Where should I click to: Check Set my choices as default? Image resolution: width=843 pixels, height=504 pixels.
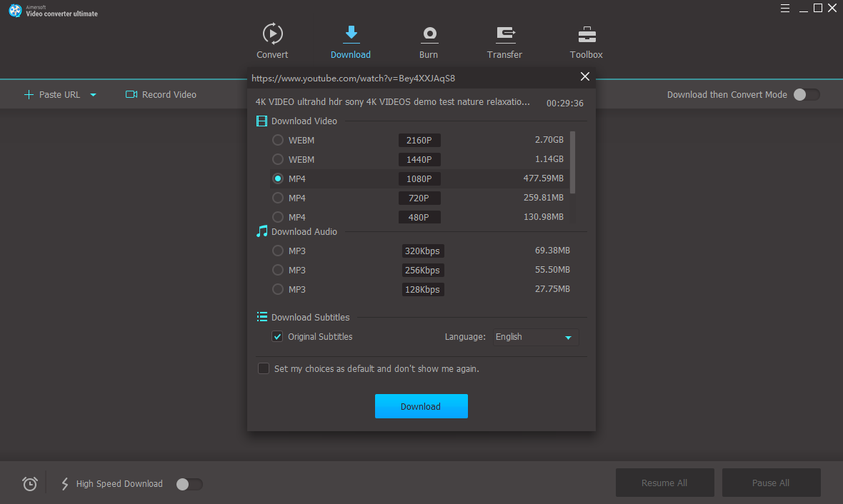(x=264, y=368)
